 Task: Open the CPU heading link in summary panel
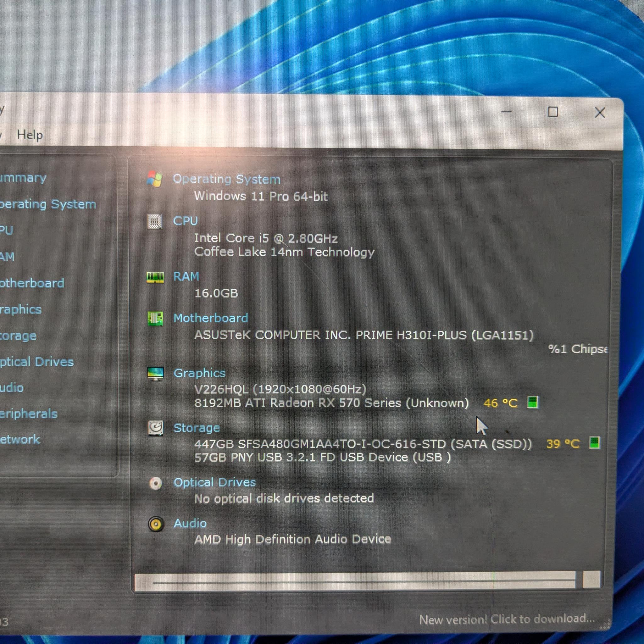coord(185,221)
